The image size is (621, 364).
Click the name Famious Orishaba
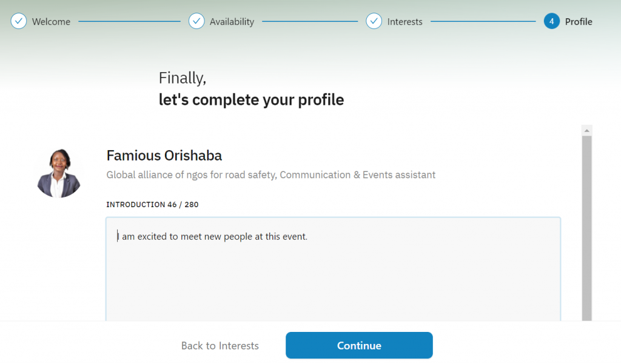(164, 156)
